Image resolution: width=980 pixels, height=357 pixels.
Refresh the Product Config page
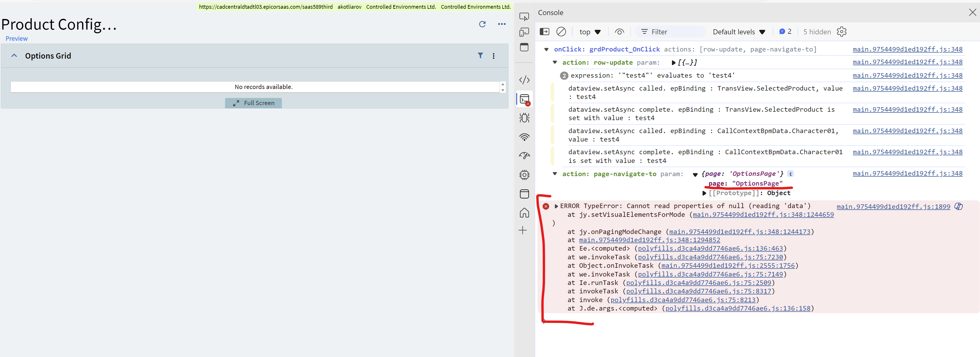click(482, 24)
